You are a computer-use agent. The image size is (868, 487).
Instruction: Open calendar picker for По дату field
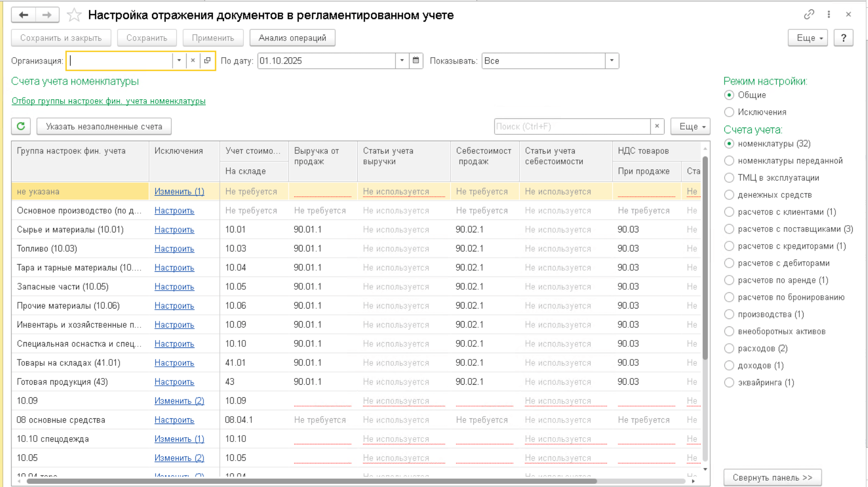pyautogui.click(x=416, y=61)
